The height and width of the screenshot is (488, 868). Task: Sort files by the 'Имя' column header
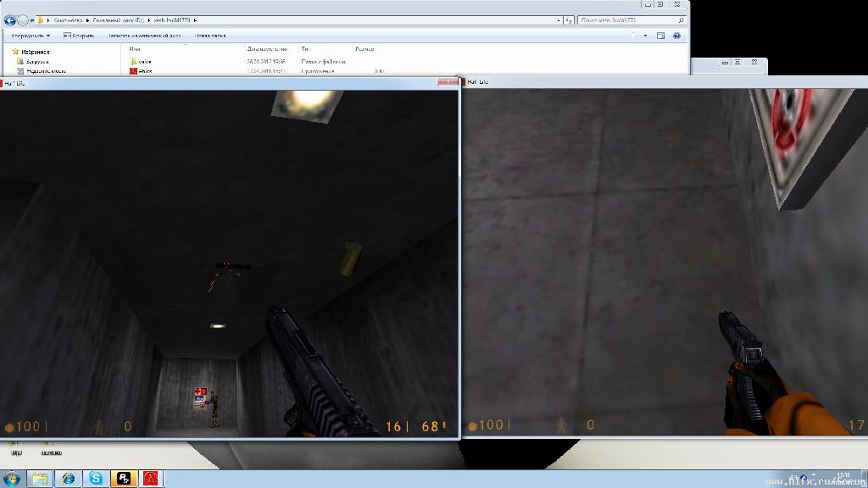pyautogui.click(x=135, y=48)
